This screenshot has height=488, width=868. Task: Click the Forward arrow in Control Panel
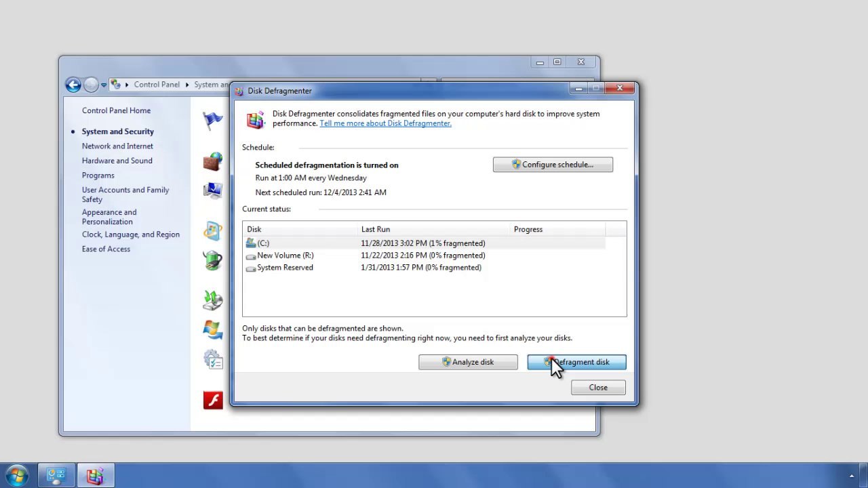92,85
